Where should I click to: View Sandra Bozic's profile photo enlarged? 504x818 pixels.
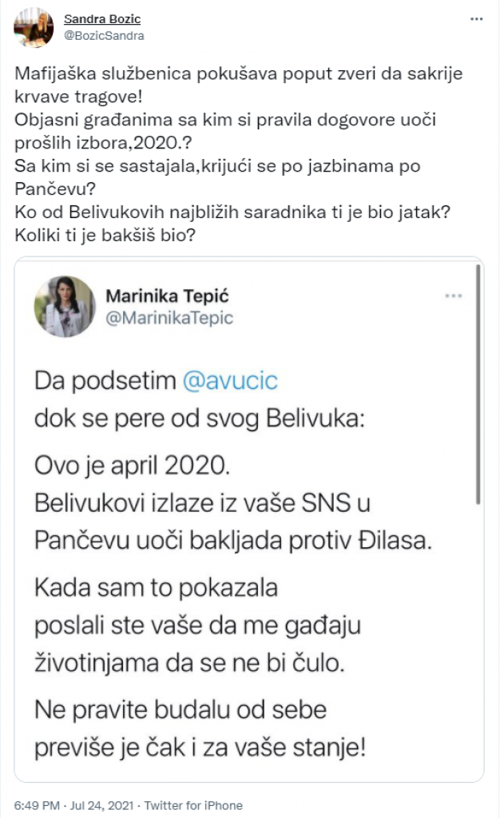[x=32, y=26]
